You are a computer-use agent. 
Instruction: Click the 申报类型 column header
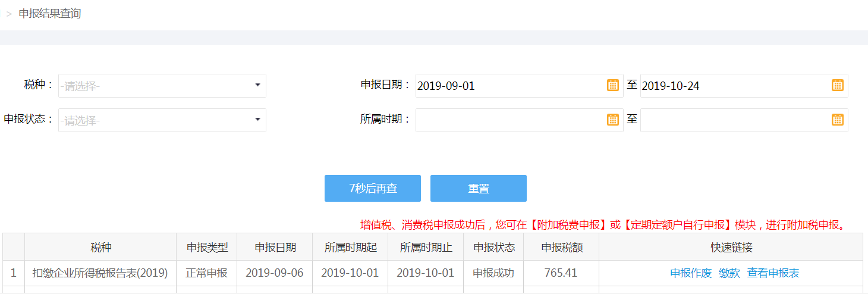[207, 247]
